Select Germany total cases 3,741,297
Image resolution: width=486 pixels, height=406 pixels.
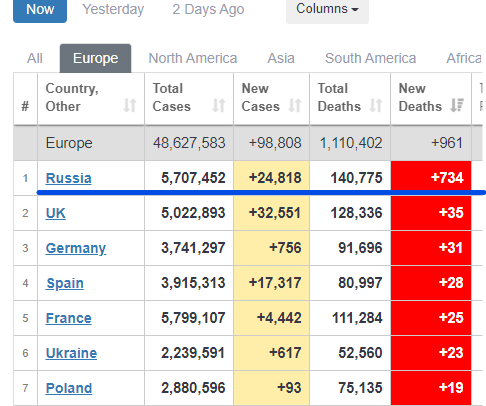point(193,248)
